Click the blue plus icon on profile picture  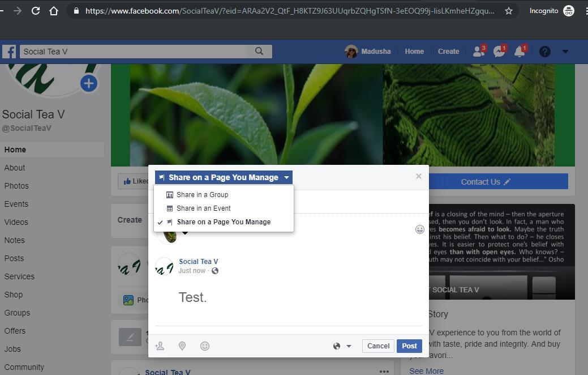tap(89, 83)
